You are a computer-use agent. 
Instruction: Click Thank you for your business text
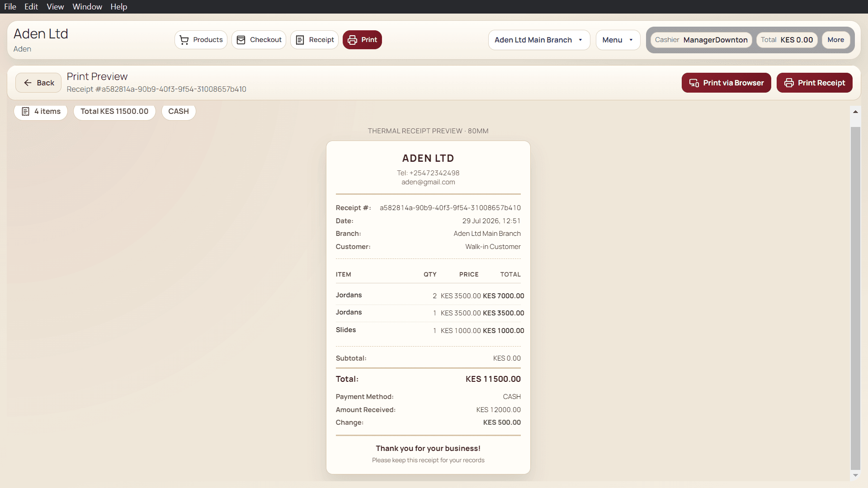[428, 449]
